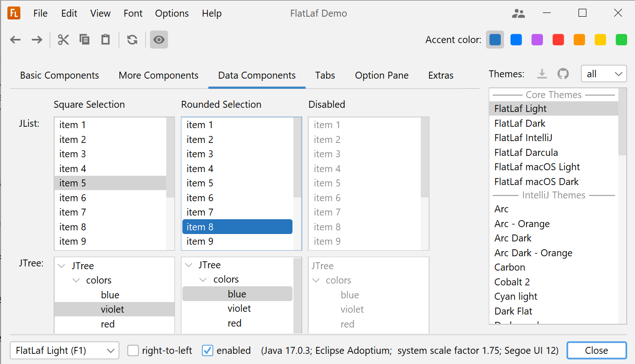The height and width of the screenshot is (364, 635).
Task: Click the Cut scissors toolbar icon
Action: [x=63, y=40]
